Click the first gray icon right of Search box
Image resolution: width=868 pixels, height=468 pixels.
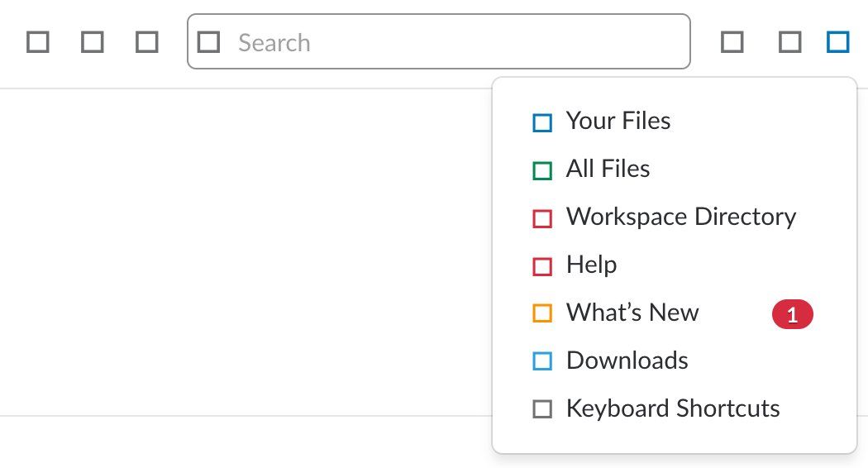pos(732,42)
